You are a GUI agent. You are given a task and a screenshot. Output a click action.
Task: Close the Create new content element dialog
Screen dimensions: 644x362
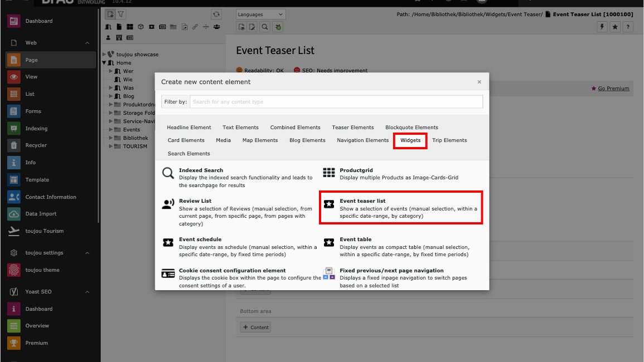click(x=479, y=82)
